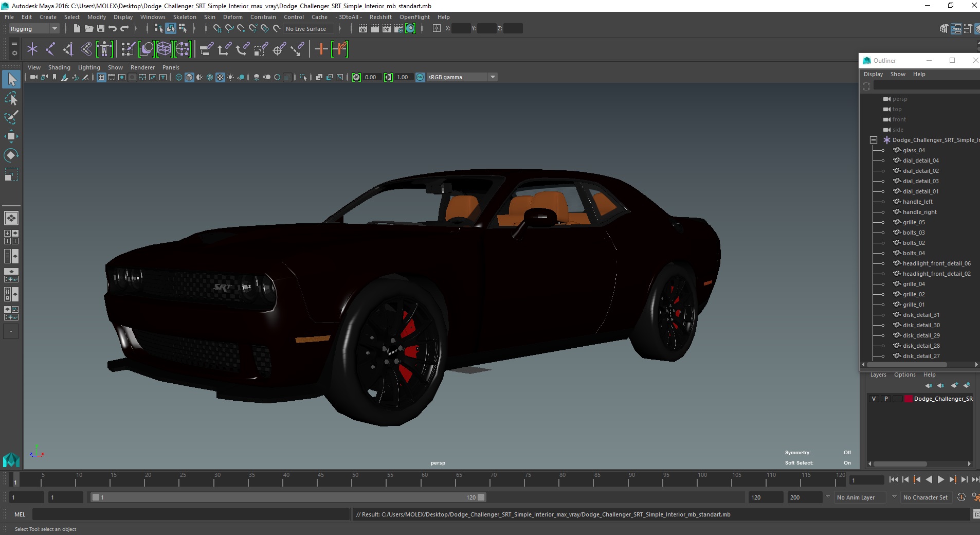The height and width of the screenshot is (535, 980).
Task: Toggle playback P box for Dodge_Challenger layer
Action: 886,399
